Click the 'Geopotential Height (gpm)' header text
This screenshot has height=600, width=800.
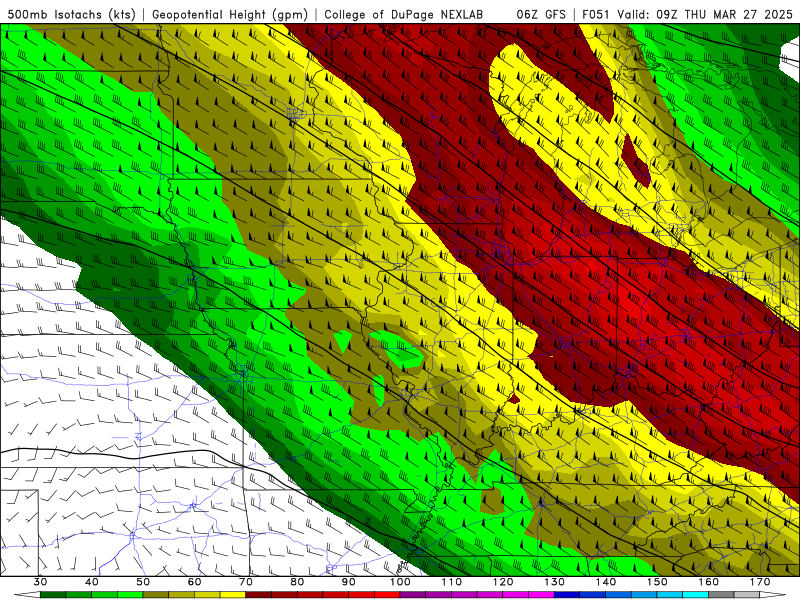click(230, 15)
